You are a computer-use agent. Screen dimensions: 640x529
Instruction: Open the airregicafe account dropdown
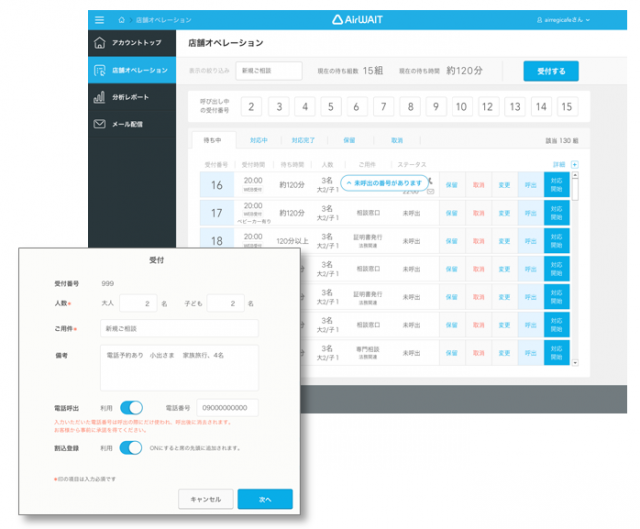point(563,19)
